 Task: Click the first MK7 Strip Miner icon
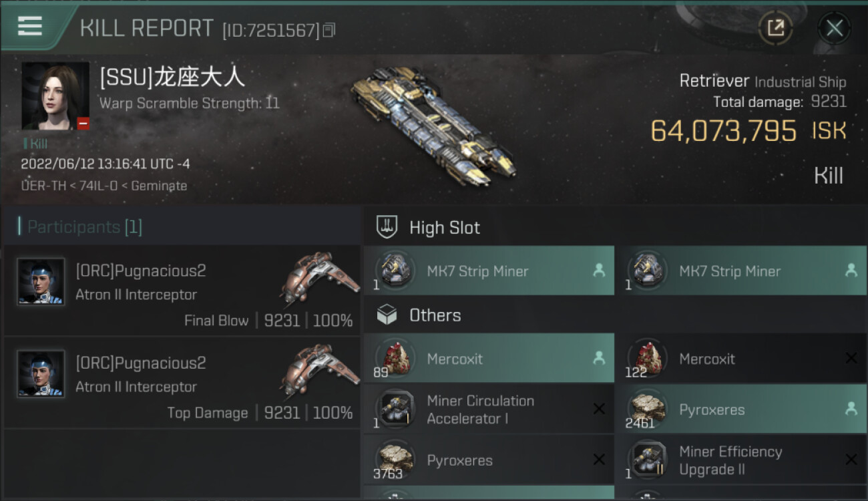click(x=395, y=271)
